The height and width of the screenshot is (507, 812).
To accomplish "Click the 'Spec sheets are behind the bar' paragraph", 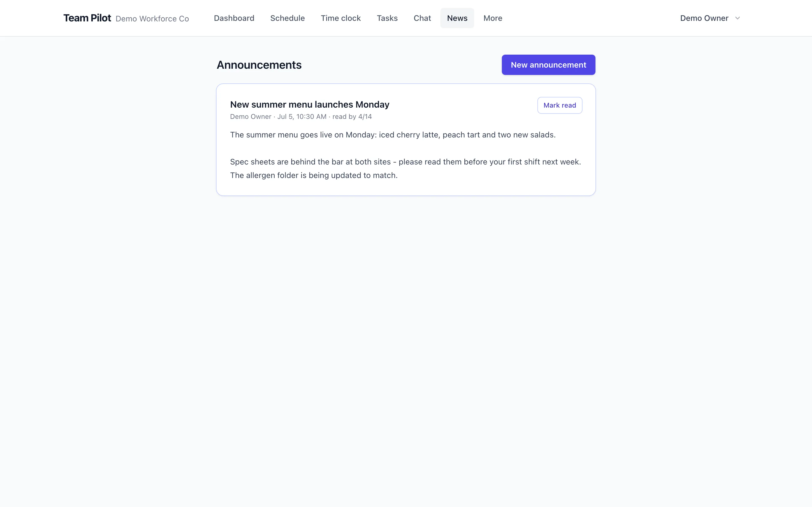I will coord(405,169).
